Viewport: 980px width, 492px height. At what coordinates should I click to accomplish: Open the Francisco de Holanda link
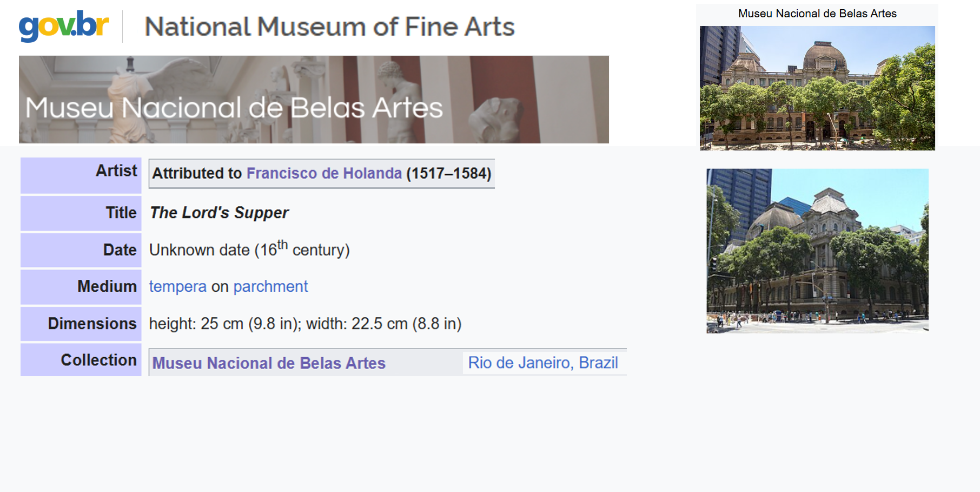click(324, 173)
